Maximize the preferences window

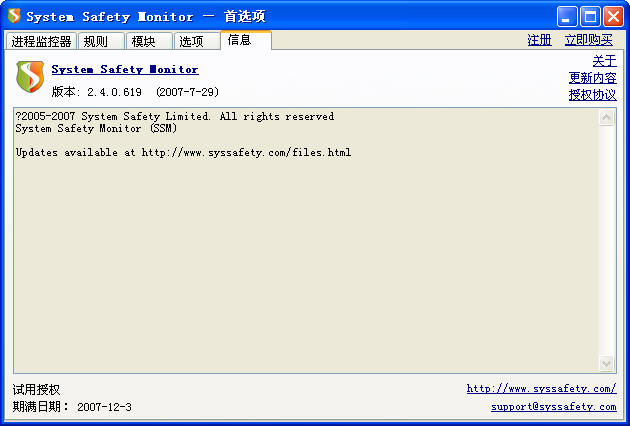click(x=590, y=17)
